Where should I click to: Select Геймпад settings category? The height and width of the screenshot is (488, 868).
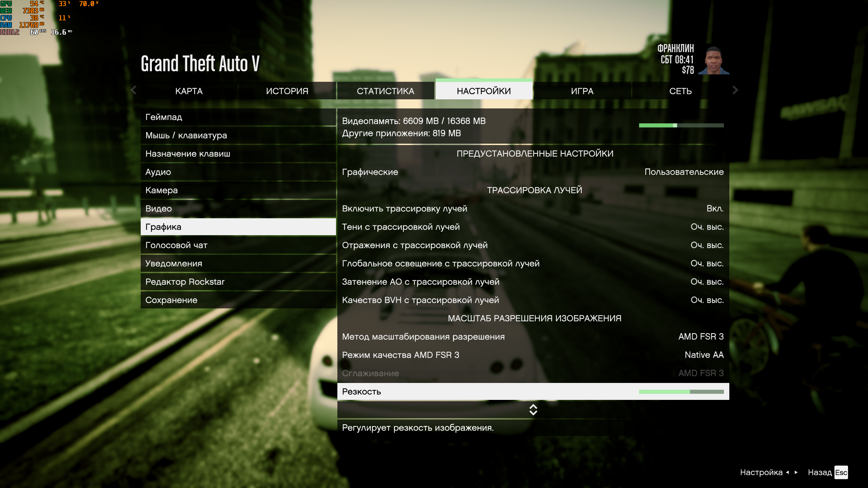[238, 117]
